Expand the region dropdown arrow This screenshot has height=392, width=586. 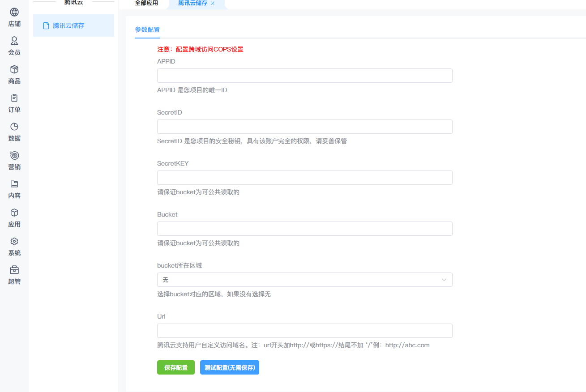[x=444, y=280]
